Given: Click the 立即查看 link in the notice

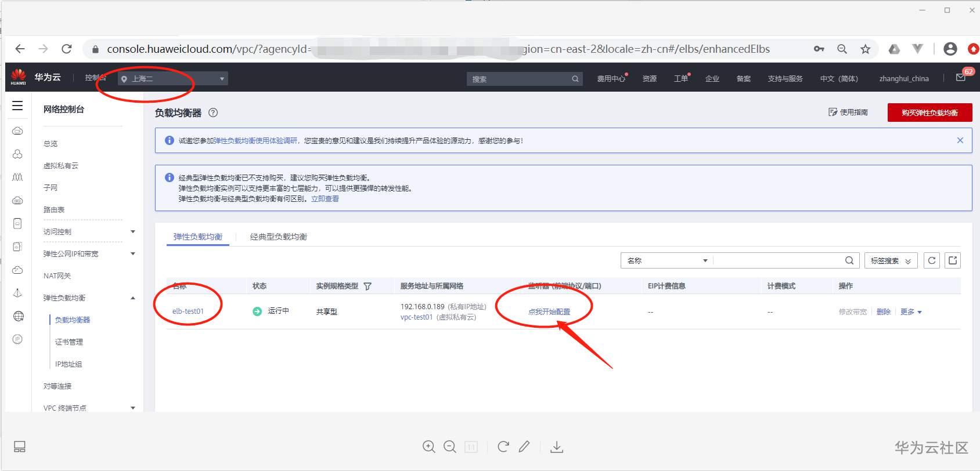Looking at the screenshot, I should point(325,199).
